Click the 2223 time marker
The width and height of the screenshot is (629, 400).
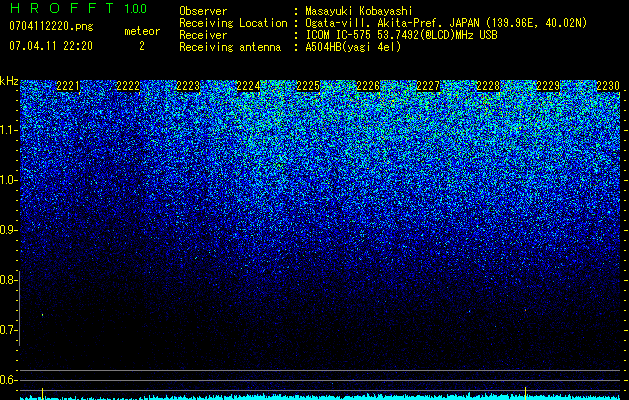[188, 86]
